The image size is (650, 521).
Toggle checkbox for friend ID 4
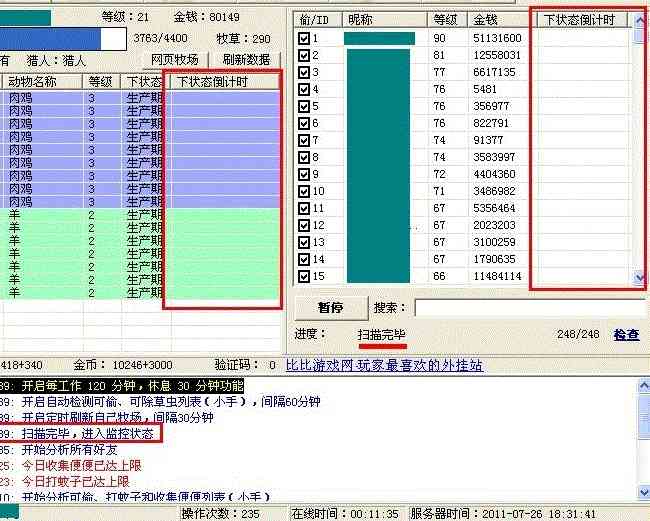pos(304,89)
